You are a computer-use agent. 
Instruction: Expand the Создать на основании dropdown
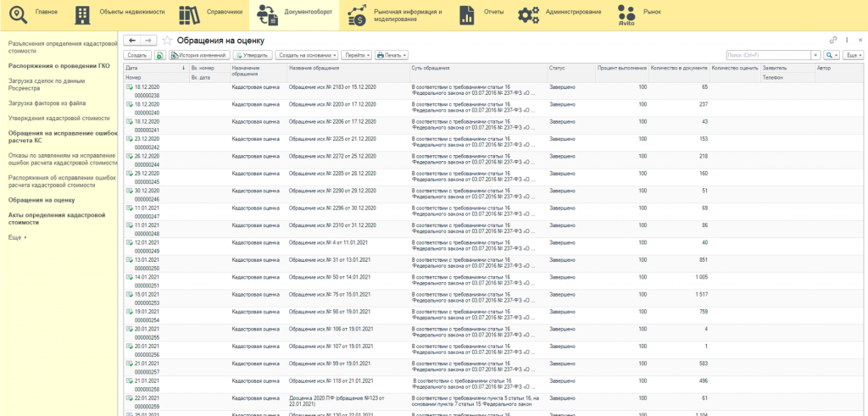[x=307, y=55]
